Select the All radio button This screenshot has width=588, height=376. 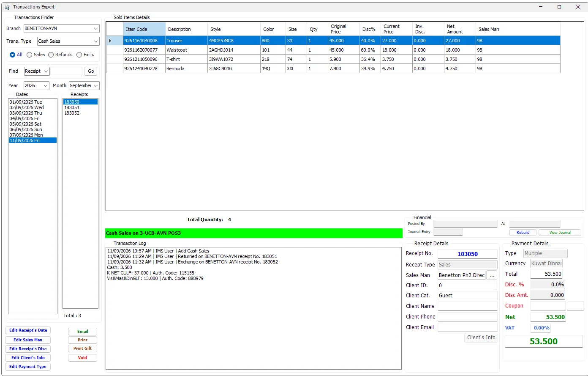coord(12,55)
